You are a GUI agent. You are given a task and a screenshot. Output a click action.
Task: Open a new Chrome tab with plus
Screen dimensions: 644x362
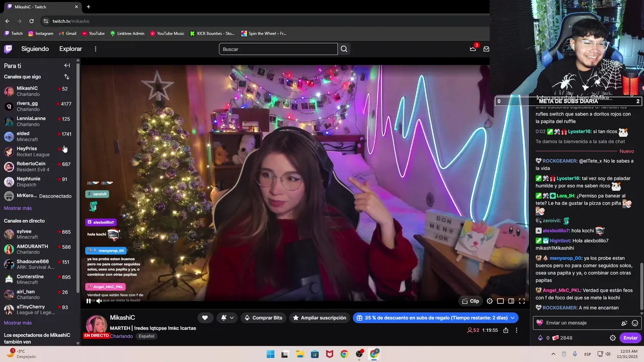coord(89,7)
